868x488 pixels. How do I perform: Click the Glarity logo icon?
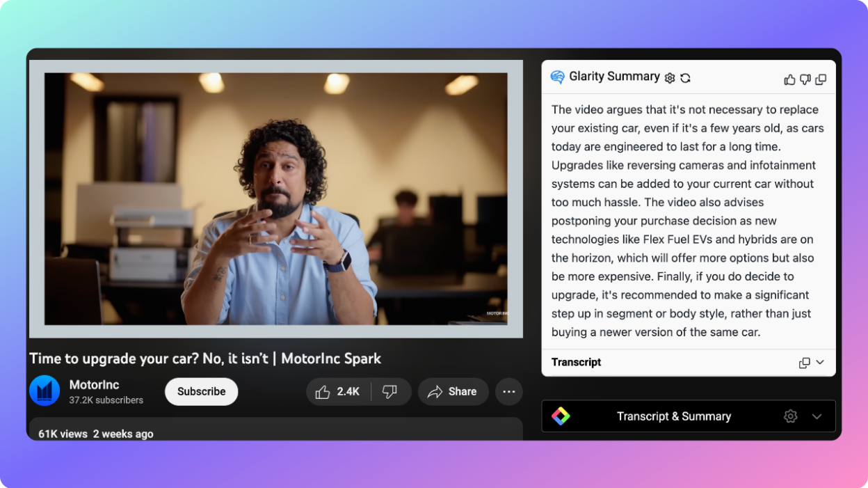tap(556, 77)
